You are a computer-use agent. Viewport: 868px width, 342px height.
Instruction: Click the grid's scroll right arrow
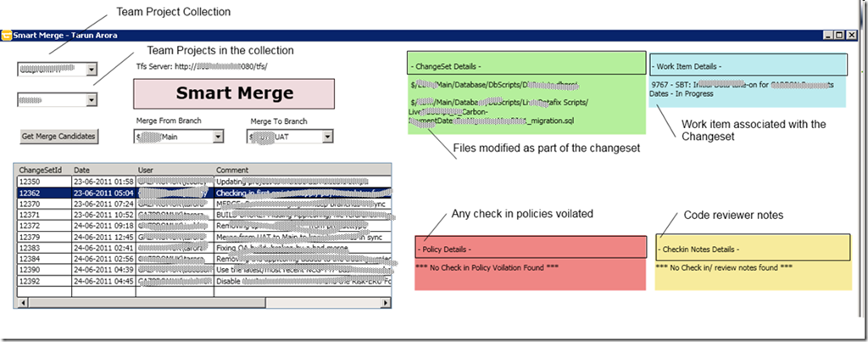[387, 302]
